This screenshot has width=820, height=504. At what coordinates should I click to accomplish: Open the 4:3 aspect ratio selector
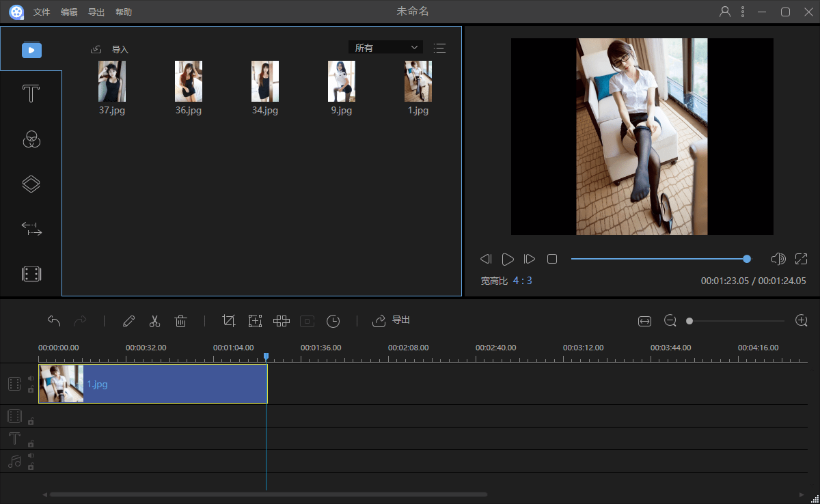[x=522, y=281]
